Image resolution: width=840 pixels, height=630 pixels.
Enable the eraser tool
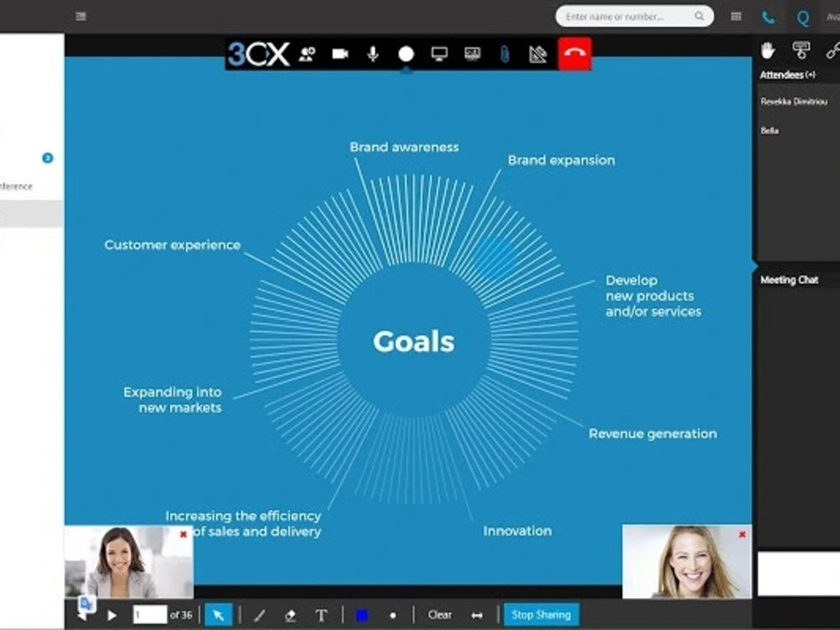[289, 615]
